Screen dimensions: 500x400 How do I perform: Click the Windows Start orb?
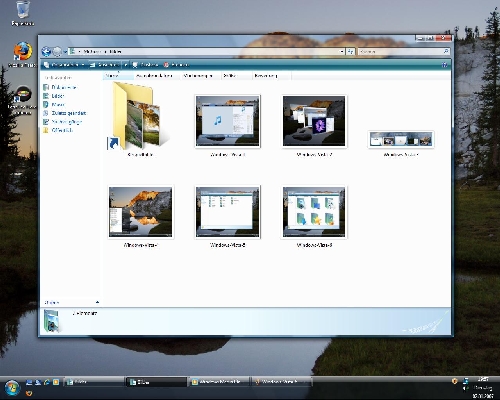[x=13, y=388]
